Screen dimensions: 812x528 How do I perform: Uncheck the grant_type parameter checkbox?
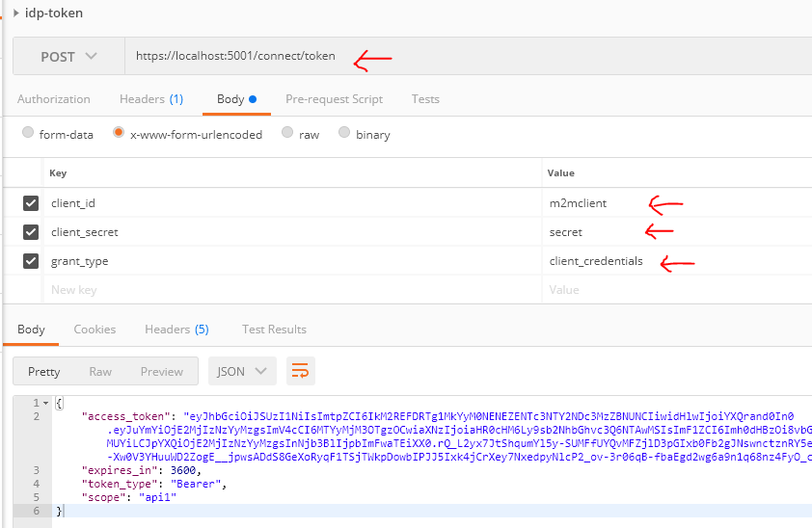click(31, 261)
